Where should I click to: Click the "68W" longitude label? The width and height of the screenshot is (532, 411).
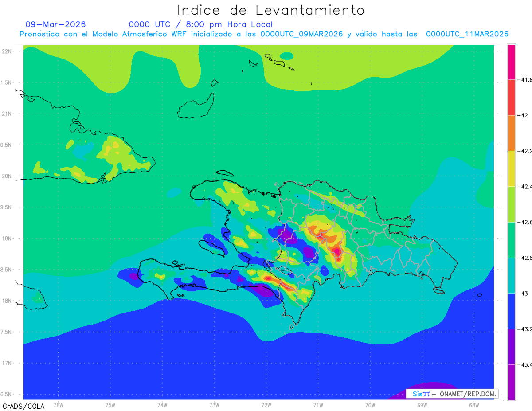[474, 405]
